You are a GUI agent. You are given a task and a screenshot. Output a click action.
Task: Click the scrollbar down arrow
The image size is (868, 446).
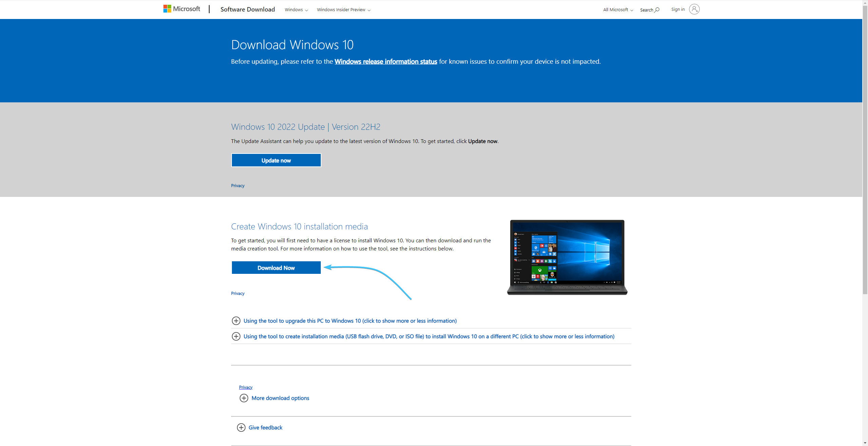click(865, 443)
